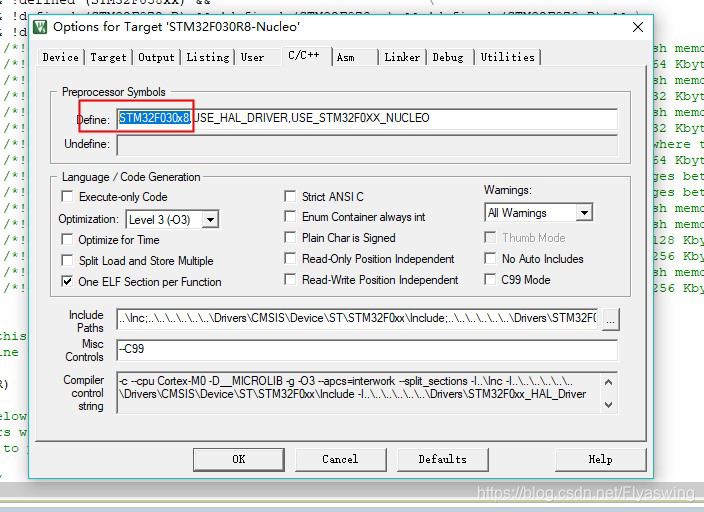Click the Undefine input field
This screenshot has height=512, width=704.
tap(367, 145)
